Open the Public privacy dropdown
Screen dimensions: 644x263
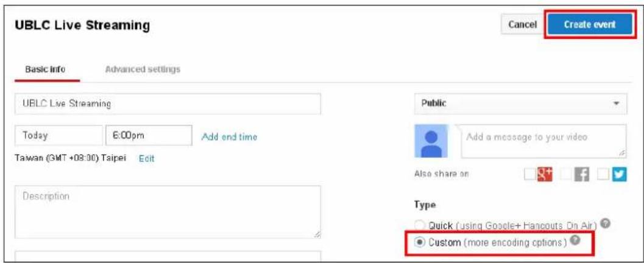pos(520,104)
